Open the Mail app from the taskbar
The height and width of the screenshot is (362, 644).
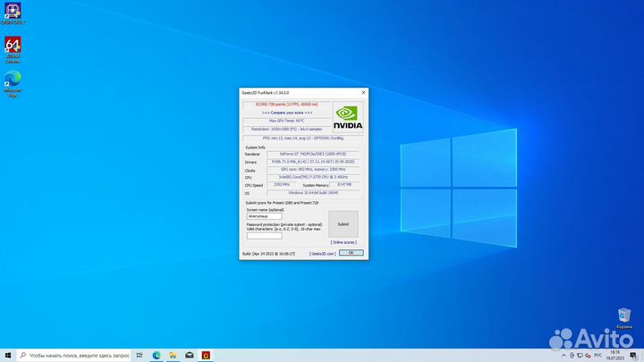click(190, 356)
